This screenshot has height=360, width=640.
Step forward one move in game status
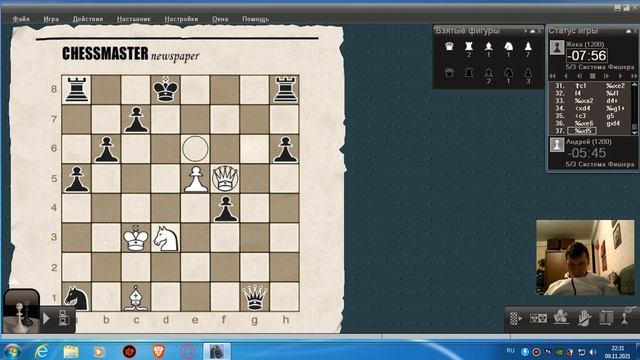pos(620,76)
